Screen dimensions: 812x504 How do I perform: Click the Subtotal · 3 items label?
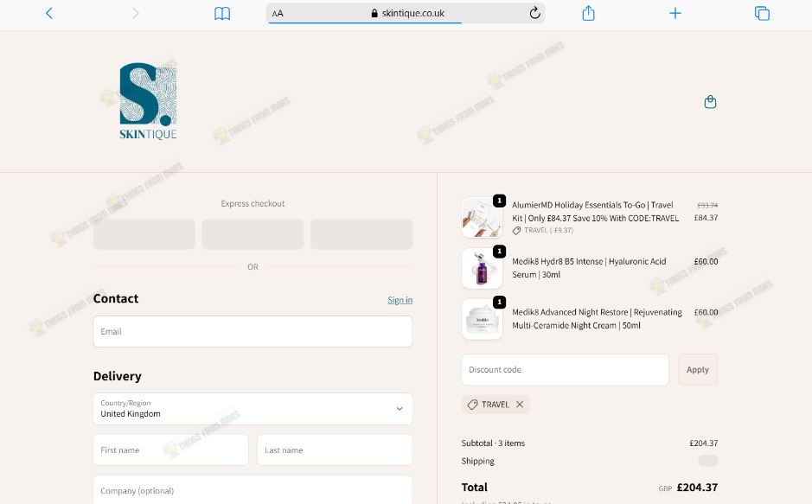click(493, 443)
